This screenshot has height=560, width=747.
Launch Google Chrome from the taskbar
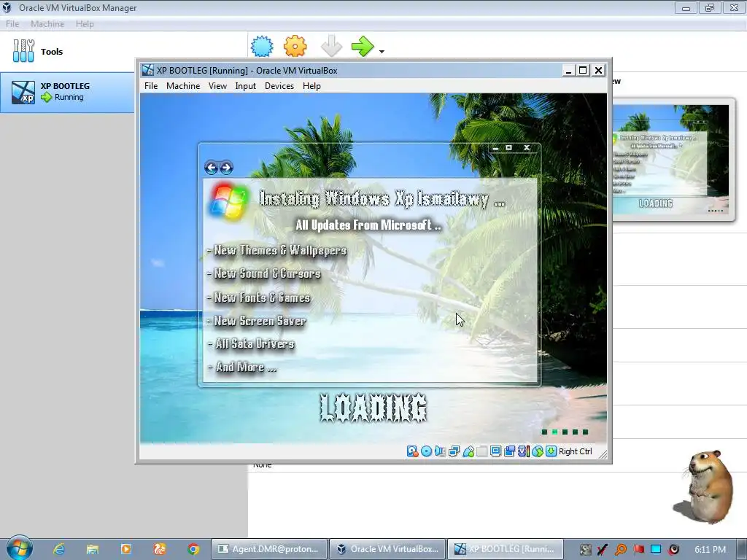(193, 549)
